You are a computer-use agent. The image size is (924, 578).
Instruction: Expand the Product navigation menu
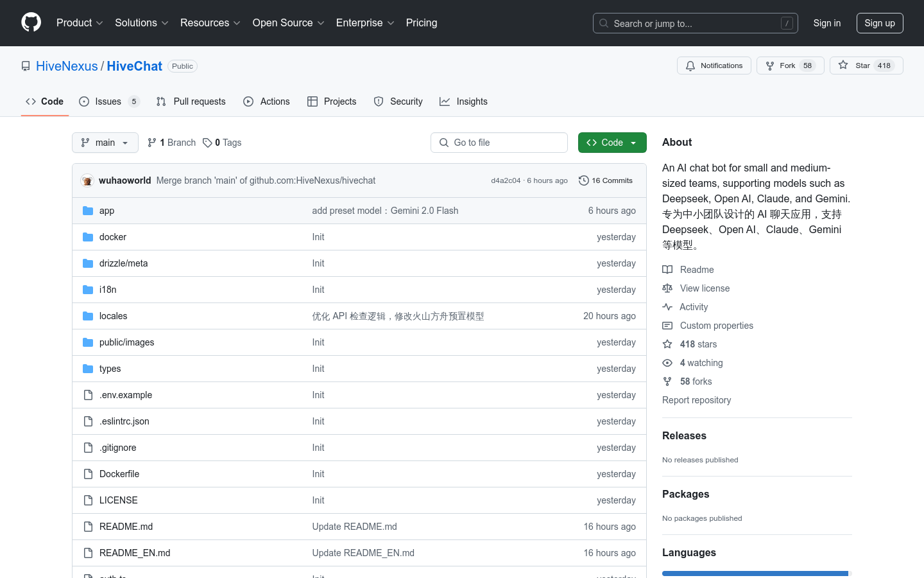(x=80, y=23)
